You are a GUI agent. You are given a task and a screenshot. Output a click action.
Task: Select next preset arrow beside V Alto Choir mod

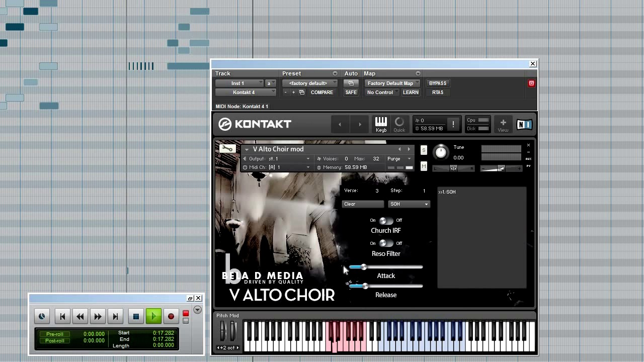(x=409, y=149)
